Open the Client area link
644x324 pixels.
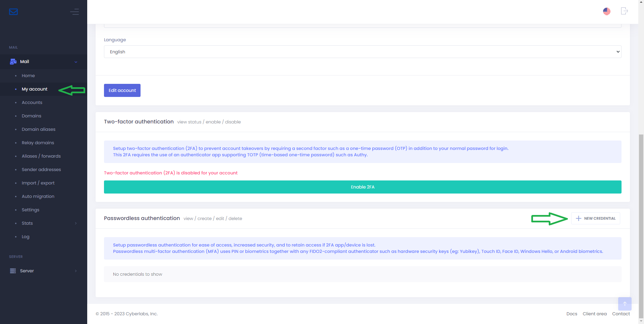click(x=594, y=314)
